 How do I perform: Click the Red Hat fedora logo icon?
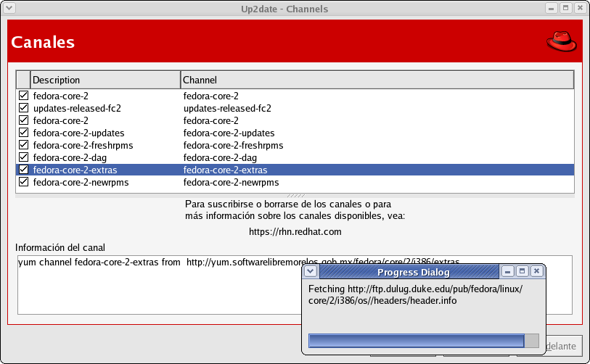point(562,41)
